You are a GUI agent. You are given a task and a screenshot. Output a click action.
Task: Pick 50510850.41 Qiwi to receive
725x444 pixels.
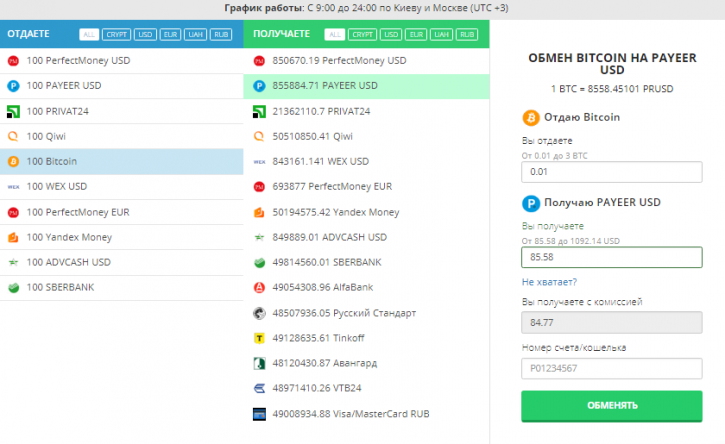(x=366, y=136)
